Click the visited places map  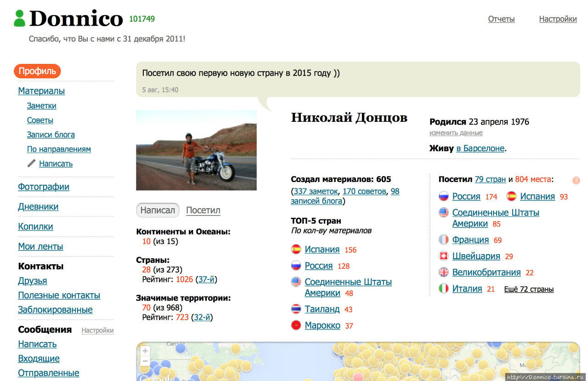click(358, 361)
